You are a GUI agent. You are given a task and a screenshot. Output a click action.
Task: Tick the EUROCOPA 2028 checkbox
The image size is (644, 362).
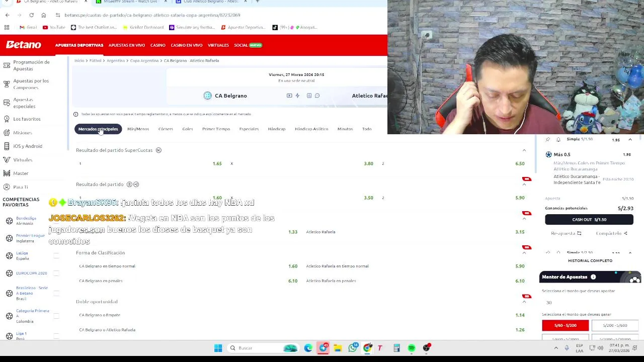click(56, 273)
